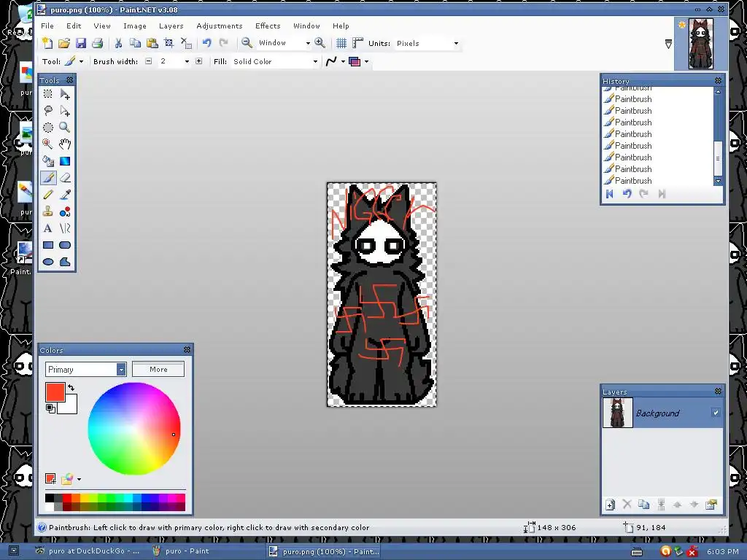747x560 pixels.
Task: Reset colors to black and white
Action: click(x=50, y=408)
